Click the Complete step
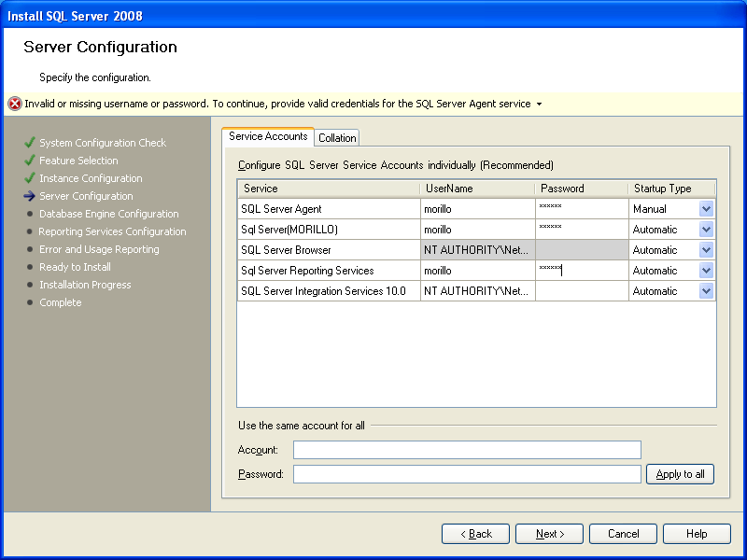This screenshot has width=747, height=560. coord(60,301)
